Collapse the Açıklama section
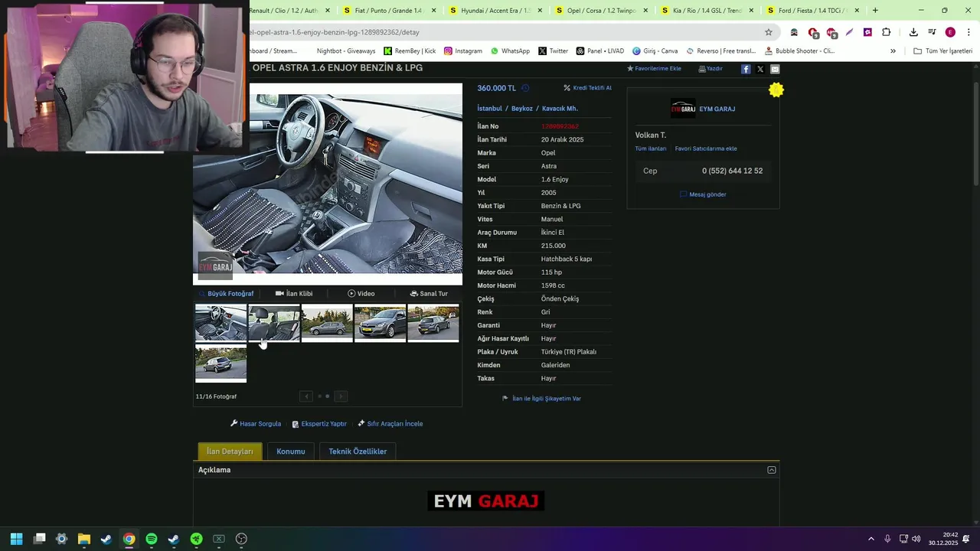The width and height of the screenshot is (980, 551). (x=772, y=470)
